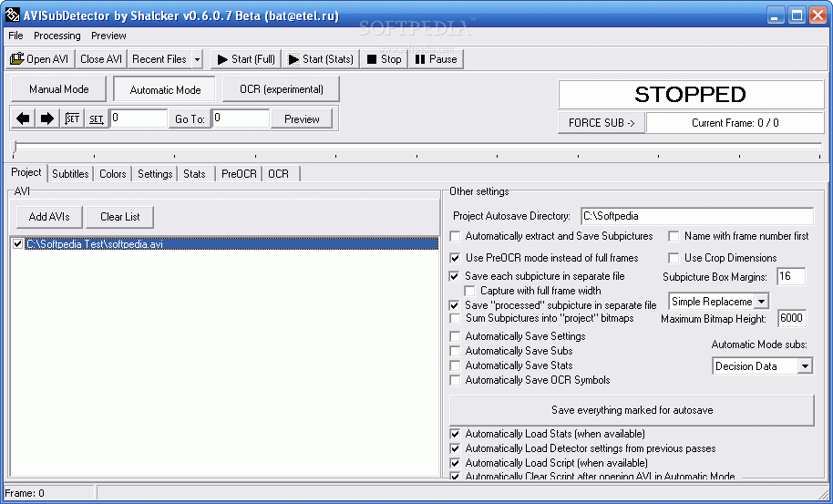Click the AVISubDetector title bar icon

(x=12, y=15)
